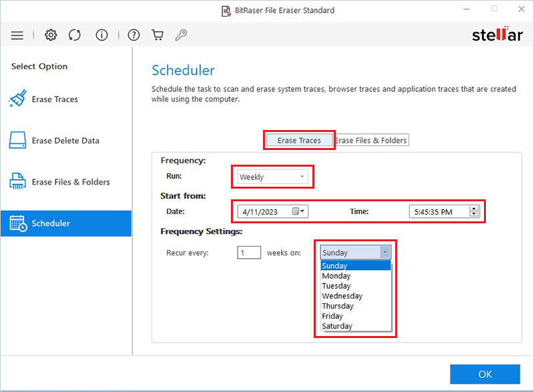This screenshot has height=392, width=534.
Task: Click the BitRaser File Eraser Standard title
Action: 284,11
